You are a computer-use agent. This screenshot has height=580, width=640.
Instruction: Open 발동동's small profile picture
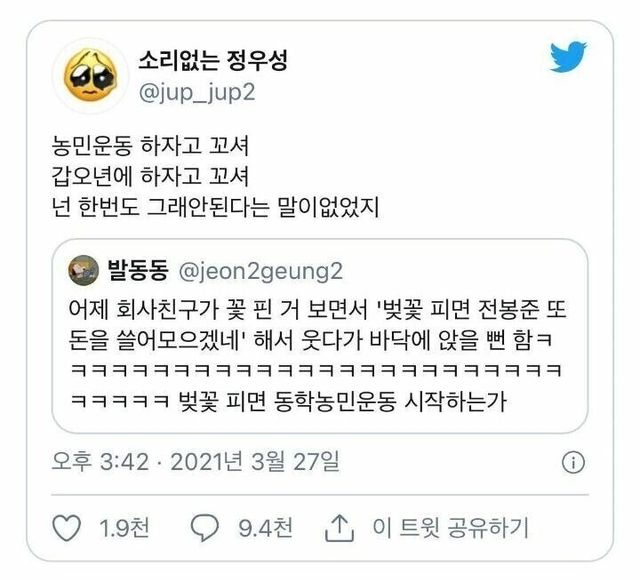(84, 270)
